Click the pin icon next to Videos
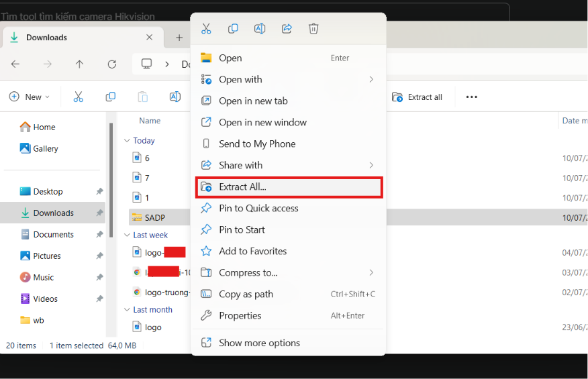The height and width of the screenshot is (379, 588). pyautogui.click(x=99, y=299)
